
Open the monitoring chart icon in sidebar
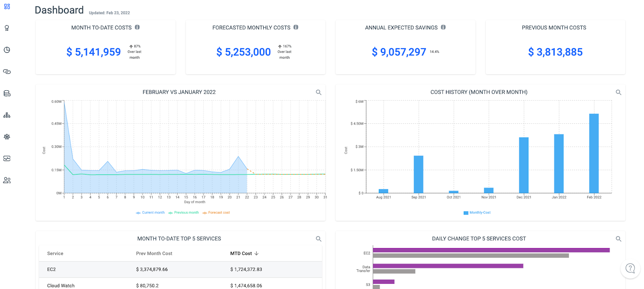click(7, 158)
